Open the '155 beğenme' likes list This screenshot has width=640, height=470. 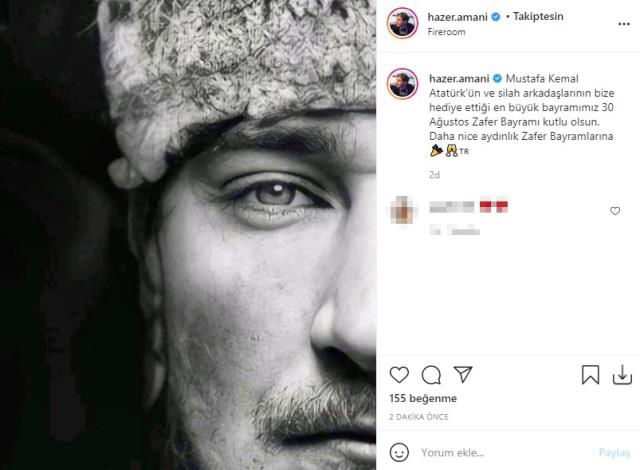[423, 398]
